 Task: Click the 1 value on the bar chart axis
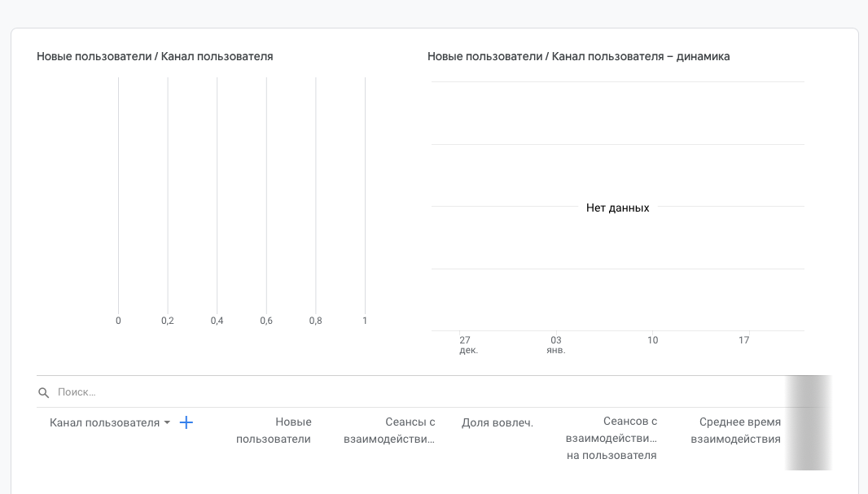365,321
